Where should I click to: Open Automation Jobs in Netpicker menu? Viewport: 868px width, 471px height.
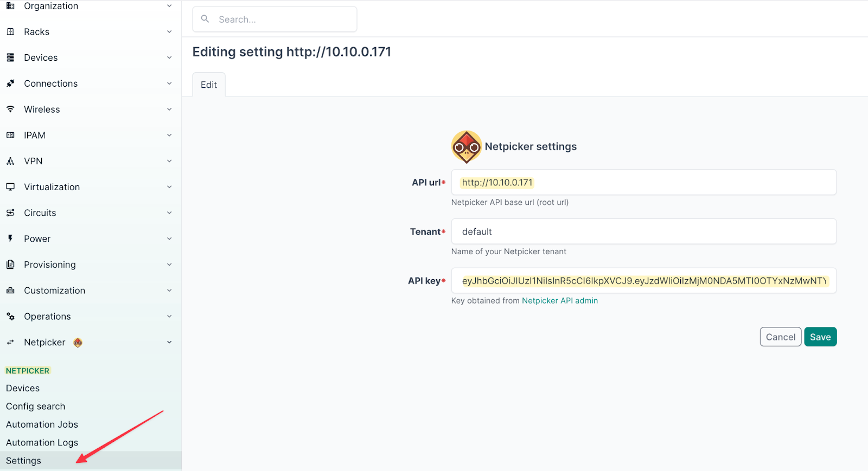tap(42, 424)
